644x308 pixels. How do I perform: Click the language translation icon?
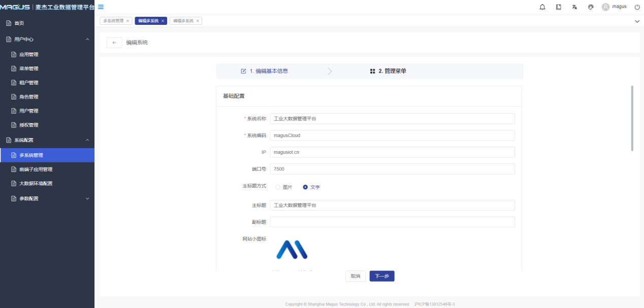[574, 7]
